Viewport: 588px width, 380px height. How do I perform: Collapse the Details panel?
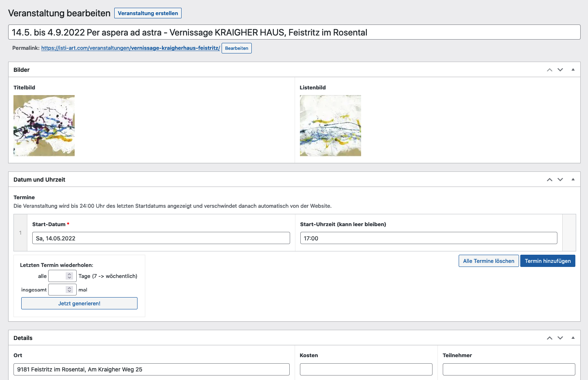(573, 338)
